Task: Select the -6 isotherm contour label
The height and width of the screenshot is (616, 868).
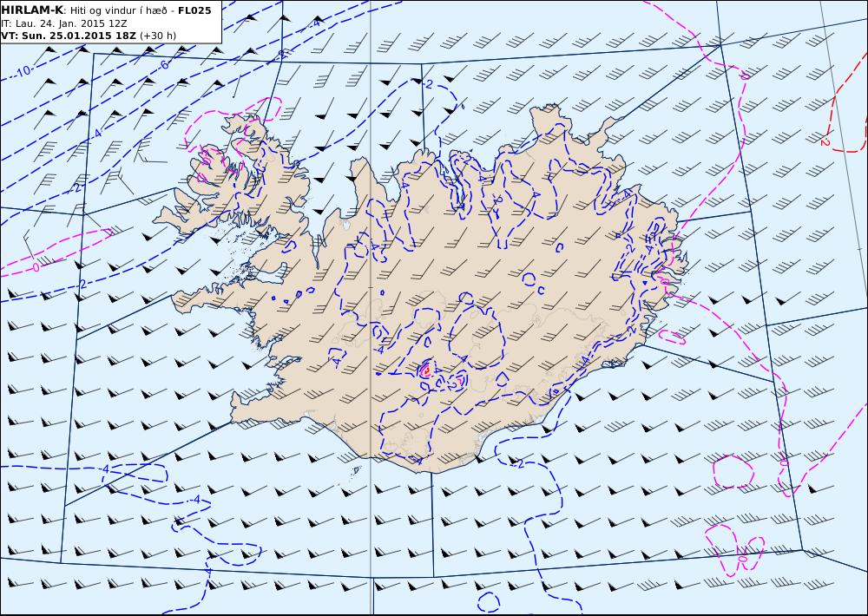Action: pyautogui.click(x=164, y=65)
